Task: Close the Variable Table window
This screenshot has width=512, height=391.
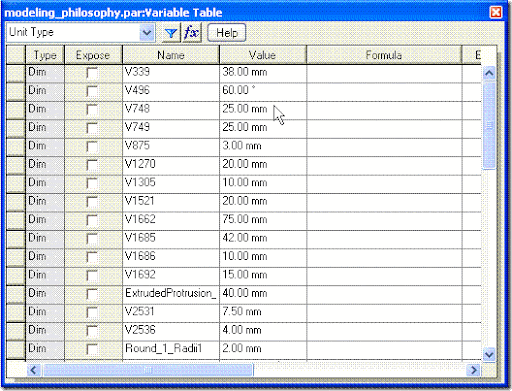Action: coord(496,13)
